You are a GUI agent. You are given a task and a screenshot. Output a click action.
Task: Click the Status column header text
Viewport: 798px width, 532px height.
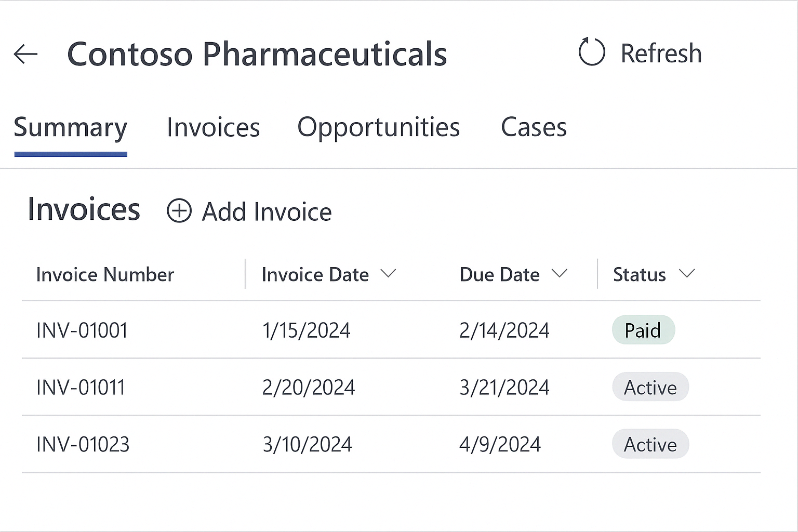point(639,274)
